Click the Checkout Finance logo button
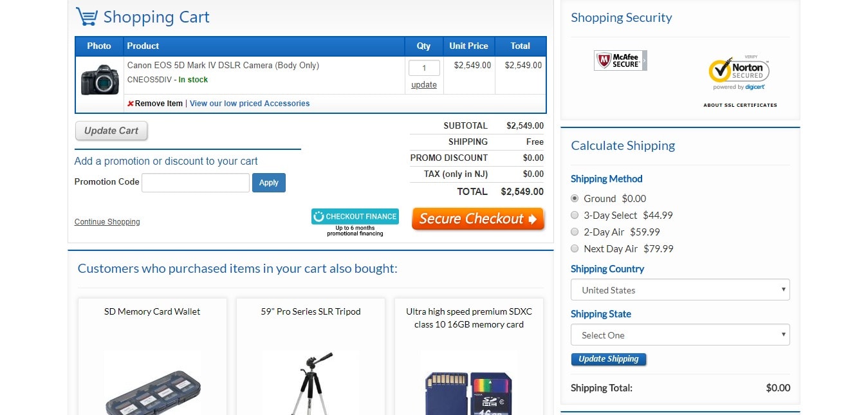The image size is (868, 415). point(355,217)
